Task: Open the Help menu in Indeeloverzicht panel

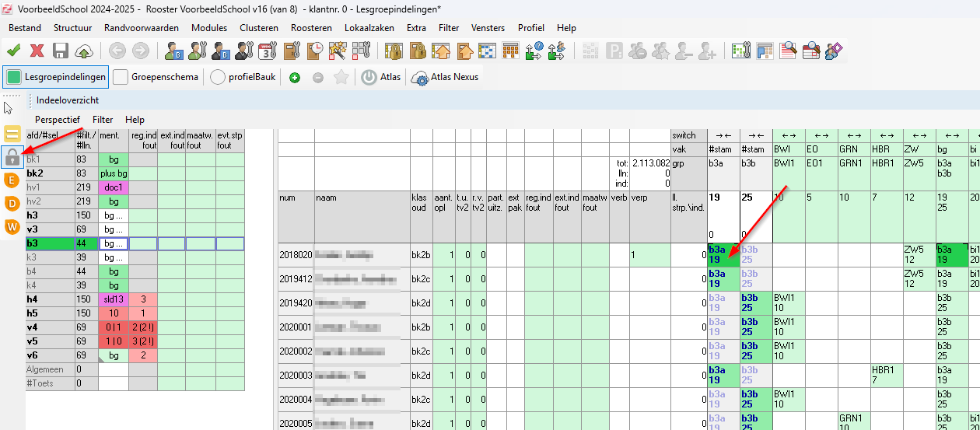Action: (x=135, y=120)
